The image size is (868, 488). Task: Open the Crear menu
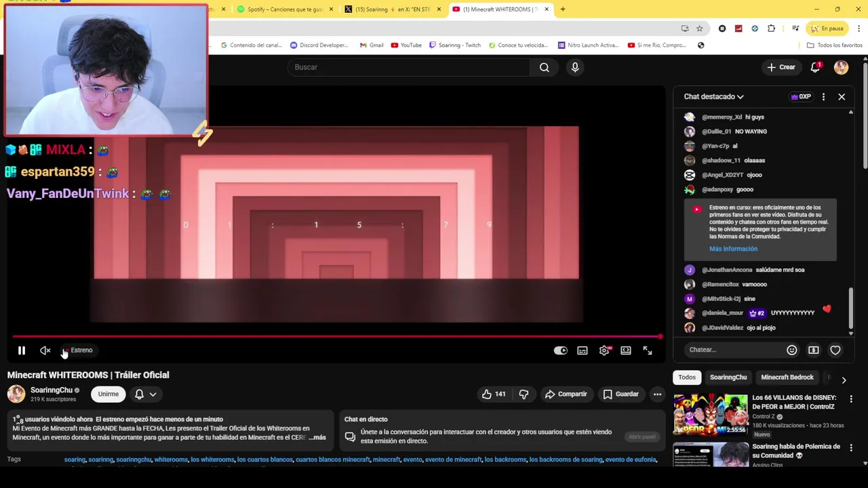click(781, 67)
